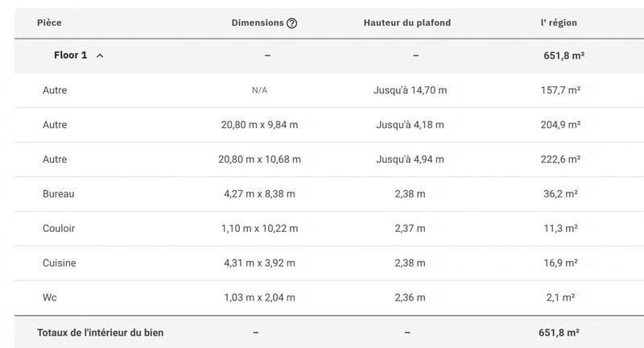Click Totaux de l'intérieur du bien label
This screenshot has width=644, height=348.
[100, 332]
